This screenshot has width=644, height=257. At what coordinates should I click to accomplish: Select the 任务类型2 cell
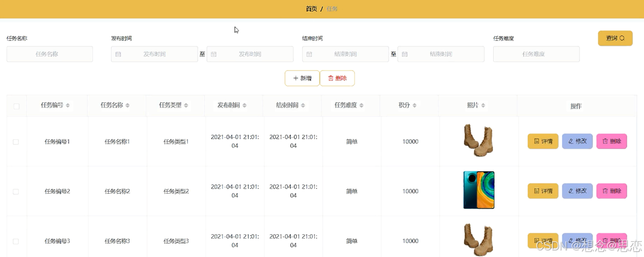pos(176,192)
